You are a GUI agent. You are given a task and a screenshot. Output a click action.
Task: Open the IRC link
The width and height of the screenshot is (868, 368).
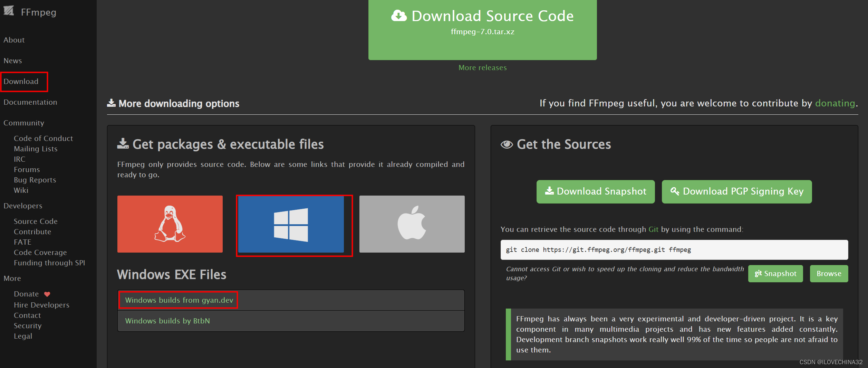point(20,159)
